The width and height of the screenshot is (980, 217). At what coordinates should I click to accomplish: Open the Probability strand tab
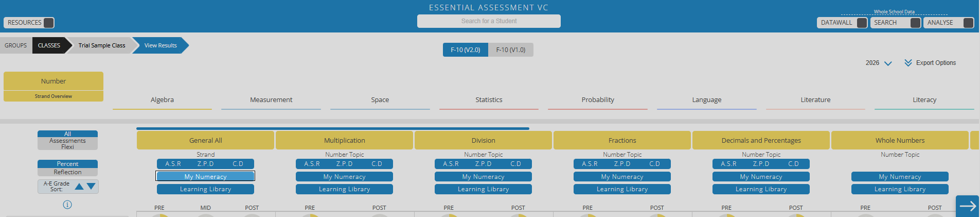coord(598,100)
